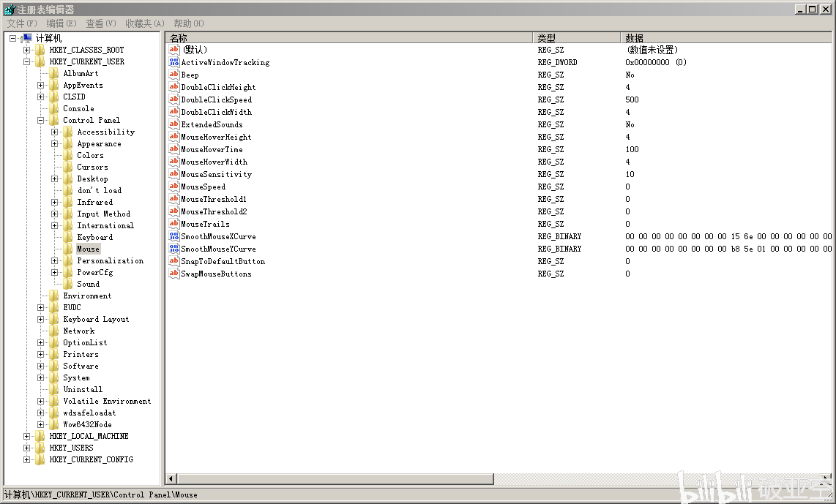Click the MouseTrails string value icon

[173, 224]
